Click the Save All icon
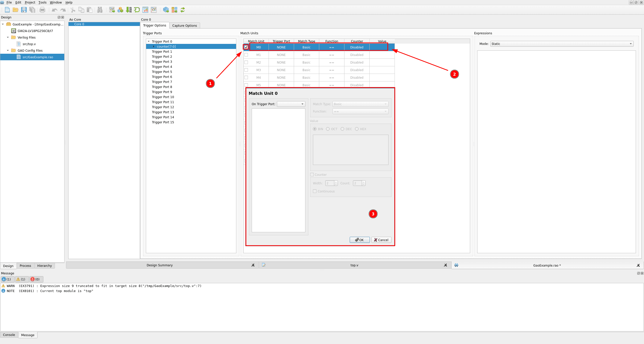 coord(32,10)
